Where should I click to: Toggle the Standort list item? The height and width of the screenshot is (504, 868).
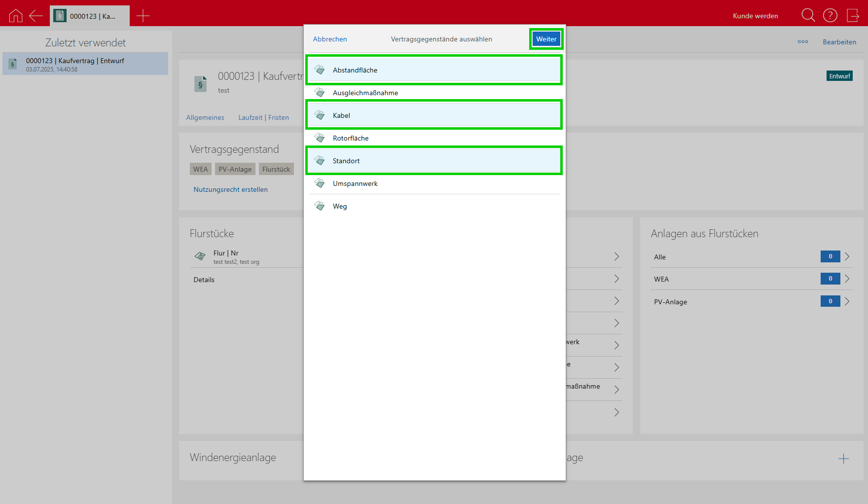click(434, 161)
